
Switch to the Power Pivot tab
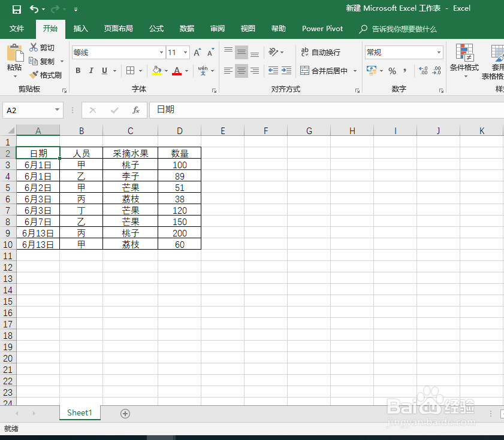tap(322, 29)
